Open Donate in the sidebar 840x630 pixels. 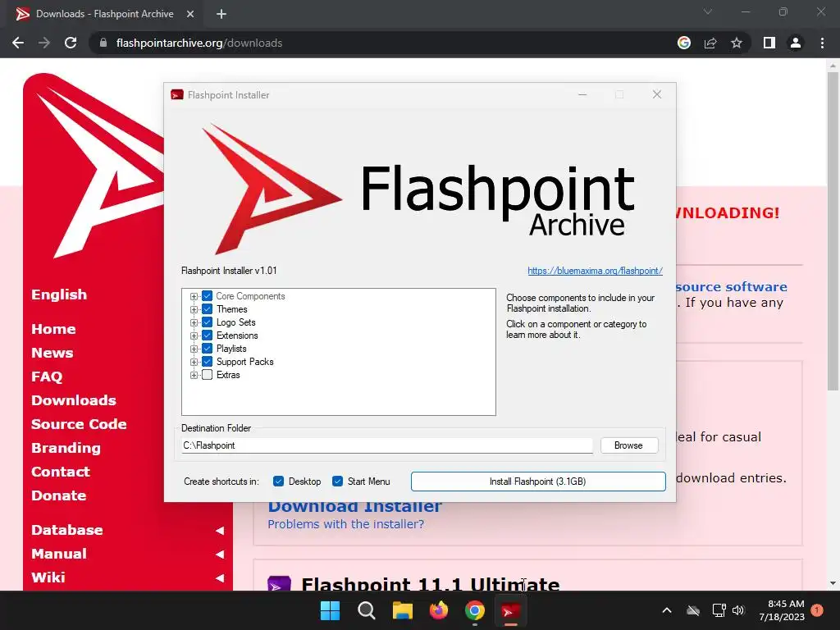(58, 495)
